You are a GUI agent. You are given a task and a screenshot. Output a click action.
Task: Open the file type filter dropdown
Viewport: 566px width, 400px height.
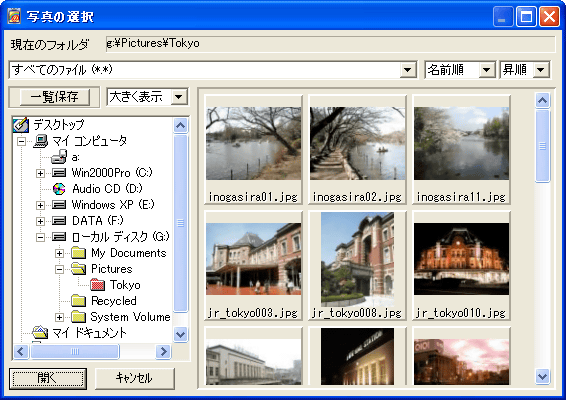pos(408,70)
